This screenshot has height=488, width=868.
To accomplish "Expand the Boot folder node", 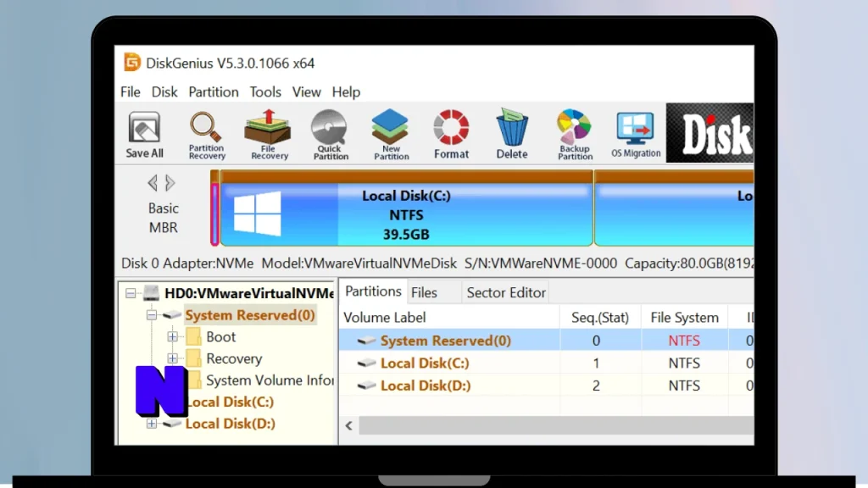I will click(x=172, y=336).
